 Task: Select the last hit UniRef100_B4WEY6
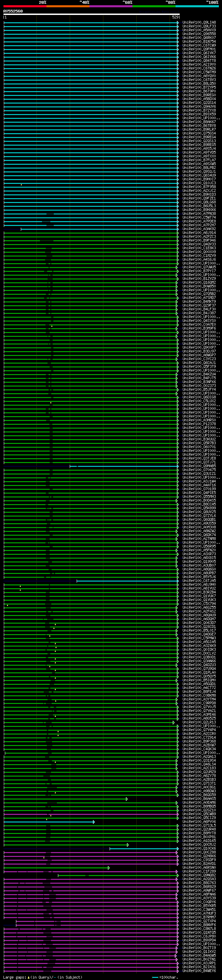pos(199,971)
